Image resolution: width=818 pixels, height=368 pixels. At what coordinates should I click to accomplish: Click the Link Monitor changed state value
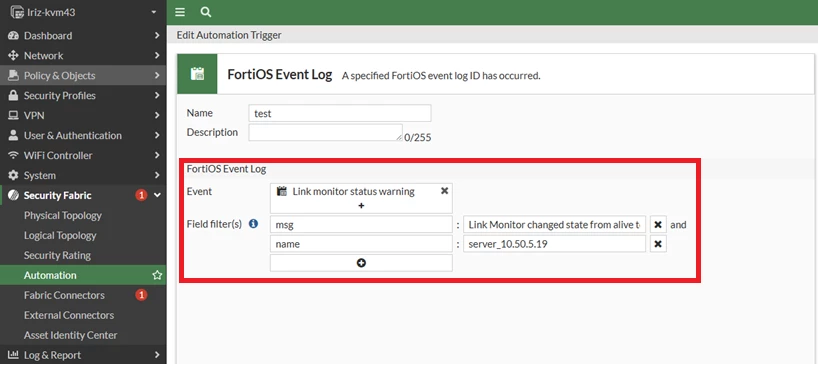click(x=555, y=224)
